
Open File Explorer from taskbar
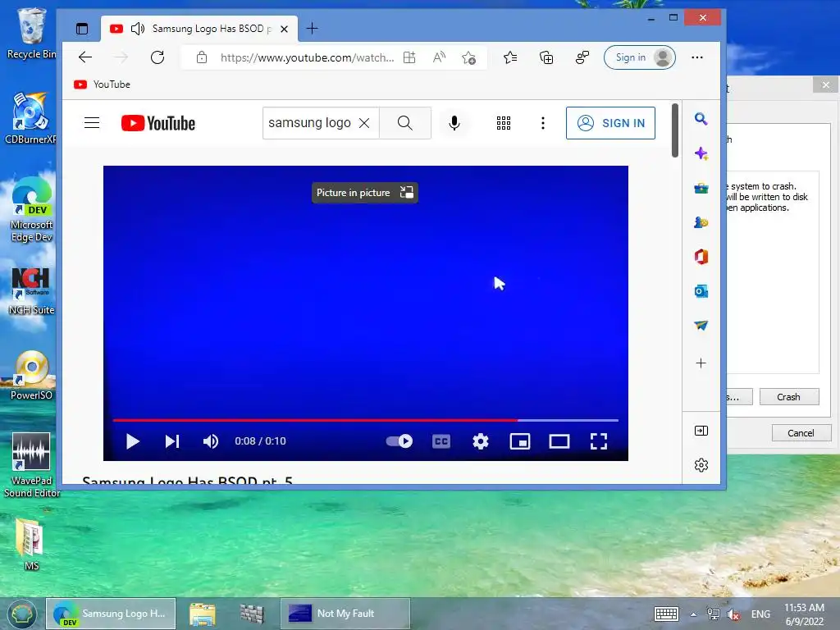(202, 614)
